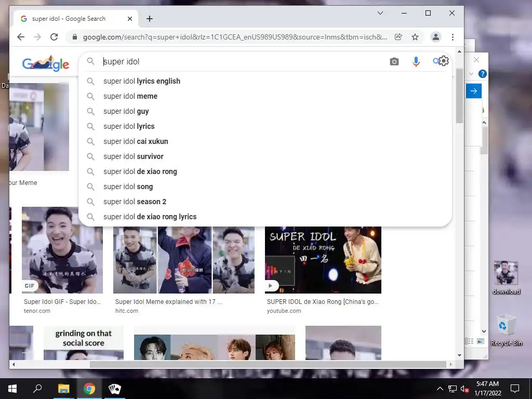Click scroll-right arrow on horizontal scrollbar
This screenshot has width=532, height=399.
pyautogui.click(x=450, y=364)
